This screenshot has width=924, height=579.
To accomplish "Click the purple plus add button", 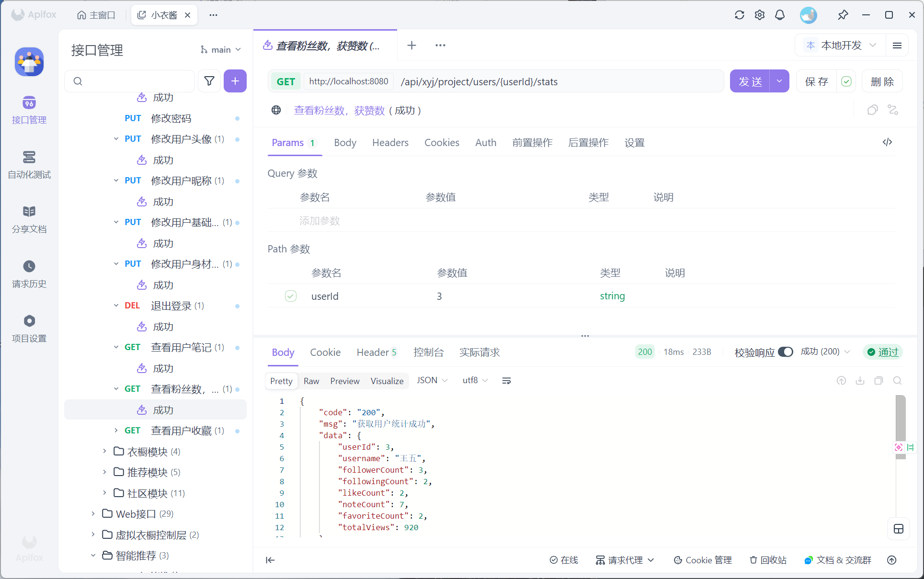I will 235,81.
